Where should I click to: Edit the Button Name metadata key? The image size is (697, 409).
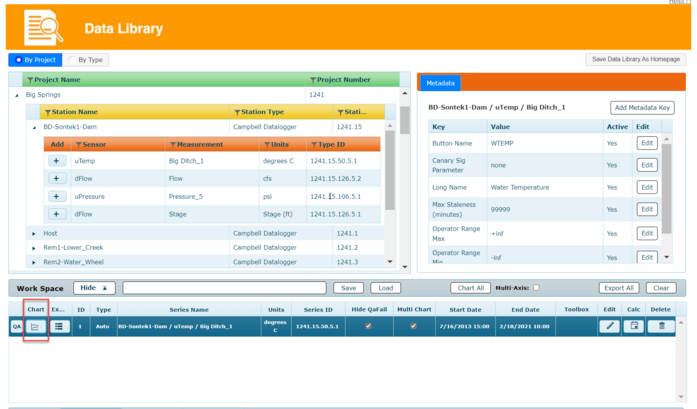(647, 143)
